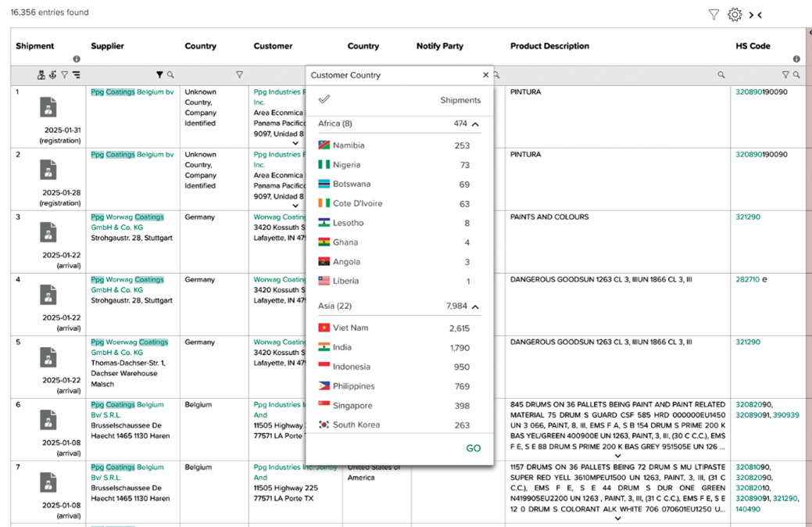Click the Shipment column info icon
812x527 pixels.
pos(77,59)
